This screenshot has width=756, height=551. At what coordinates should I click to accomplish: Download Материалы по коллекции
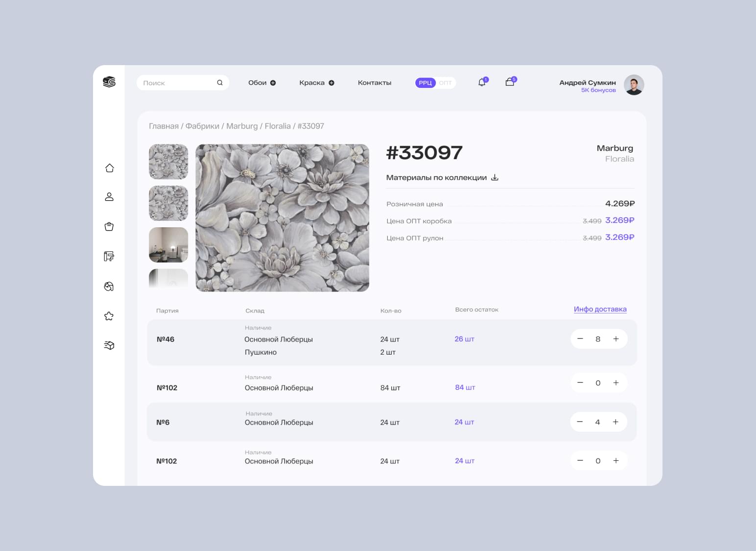(495, 177)
